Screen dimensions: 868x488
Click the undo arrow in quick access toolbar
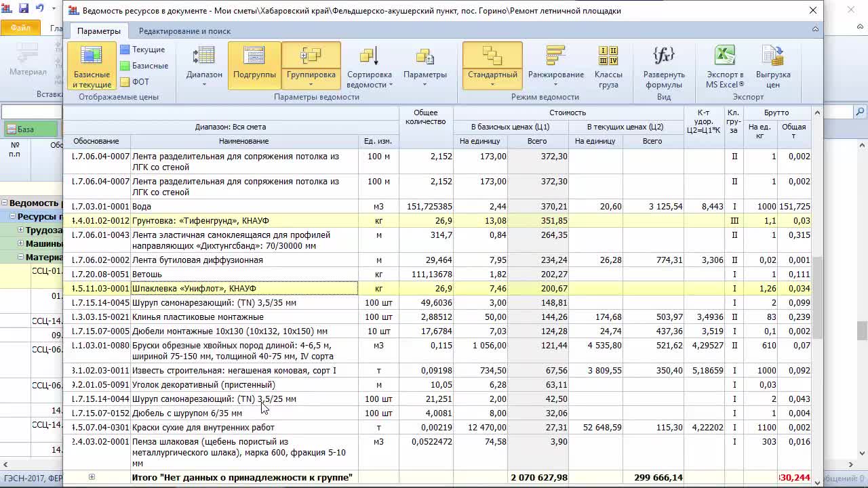[x=40, y=8]
